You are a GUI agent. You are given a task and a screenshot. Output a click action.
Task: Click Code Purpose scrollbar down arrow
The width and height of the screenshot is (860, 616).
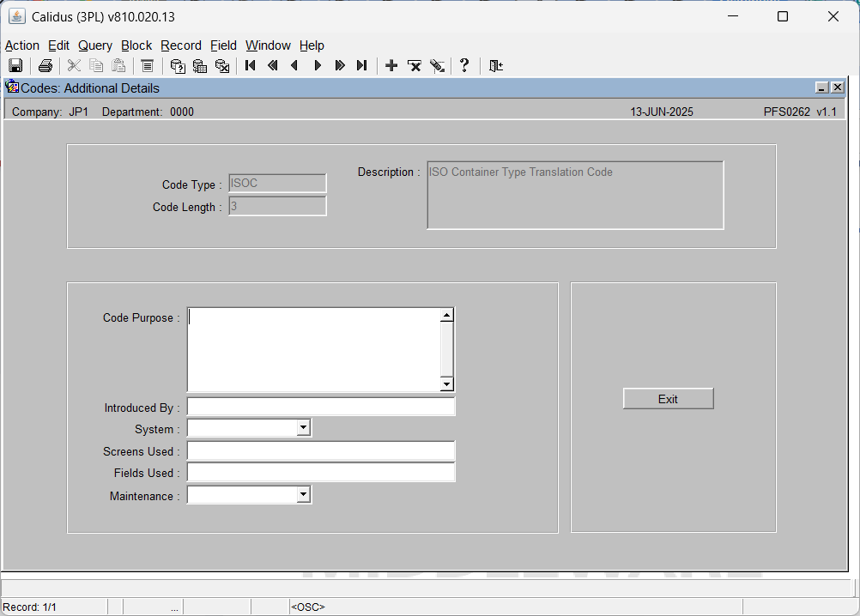pyautogui.click(x=447, y=384)
